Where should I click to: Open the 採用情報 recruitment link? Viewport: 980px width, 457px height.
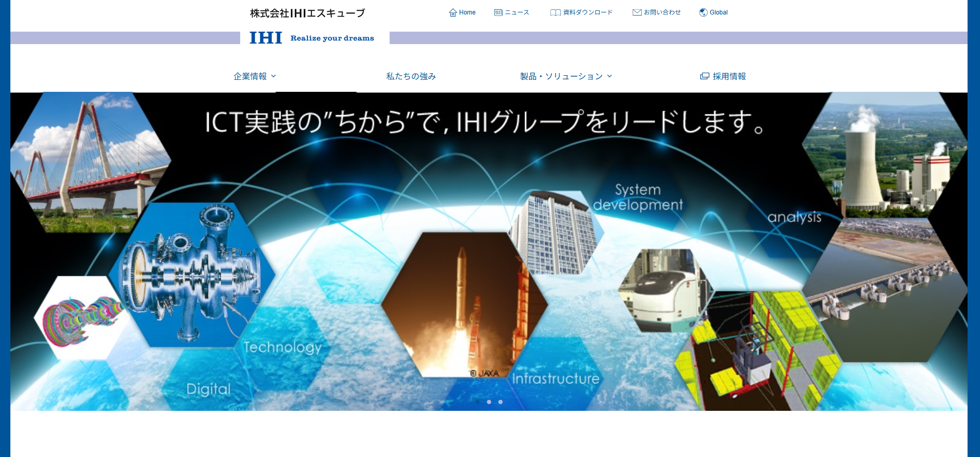tap(729, 76)
